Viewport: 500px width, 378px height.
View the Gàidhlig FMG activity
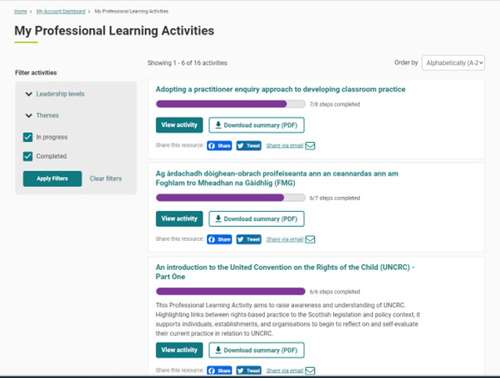point(179,219)
